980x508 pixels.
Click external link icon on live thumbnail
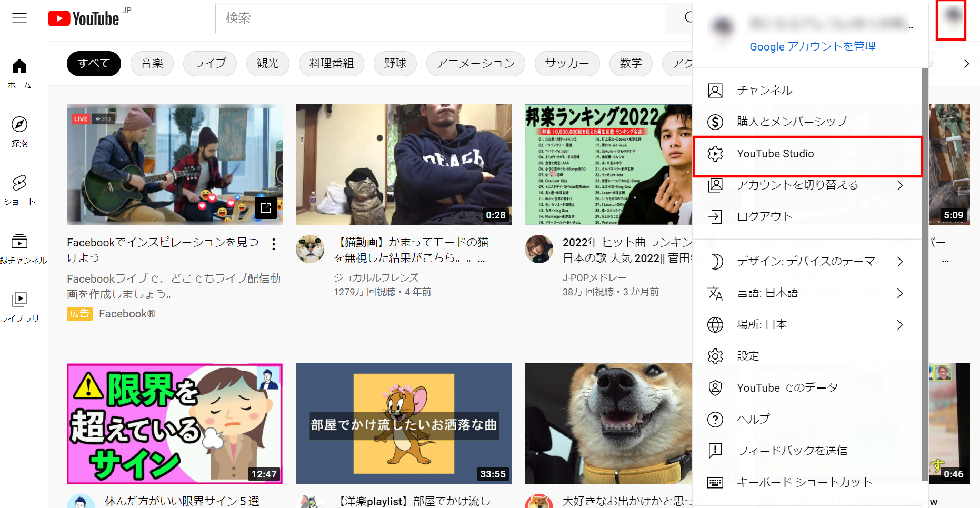coord(266,207)
